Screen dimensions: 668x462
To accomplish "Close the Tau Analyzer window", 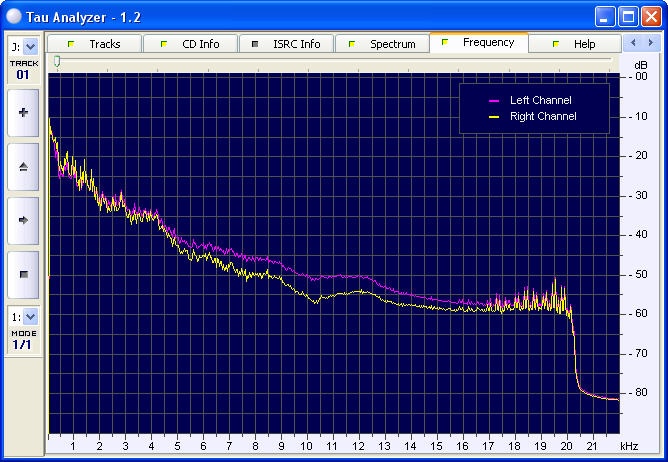I will click(x=651, y=17).
